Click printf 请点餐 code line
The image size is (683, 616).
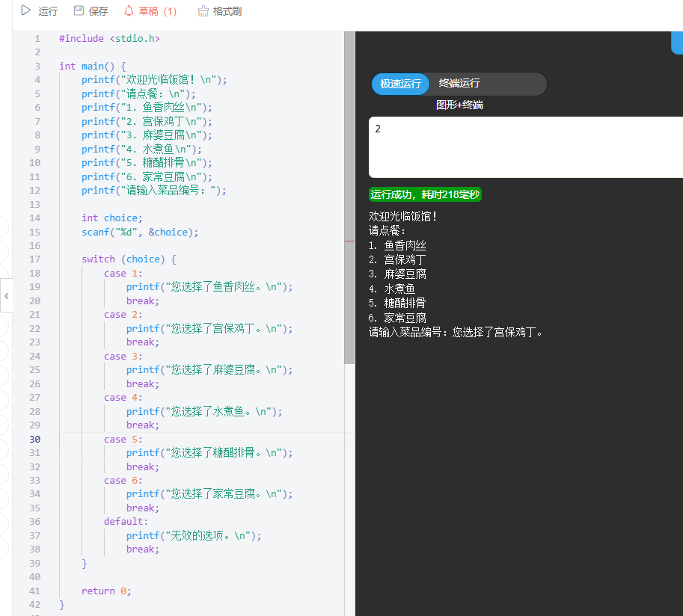(x=138, y=93)
